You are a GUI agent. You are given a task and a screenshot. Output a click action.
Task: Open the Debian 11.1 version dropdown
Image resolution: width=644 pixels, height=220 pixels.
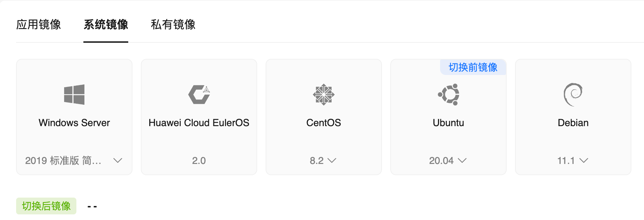(x=583, y=160)
